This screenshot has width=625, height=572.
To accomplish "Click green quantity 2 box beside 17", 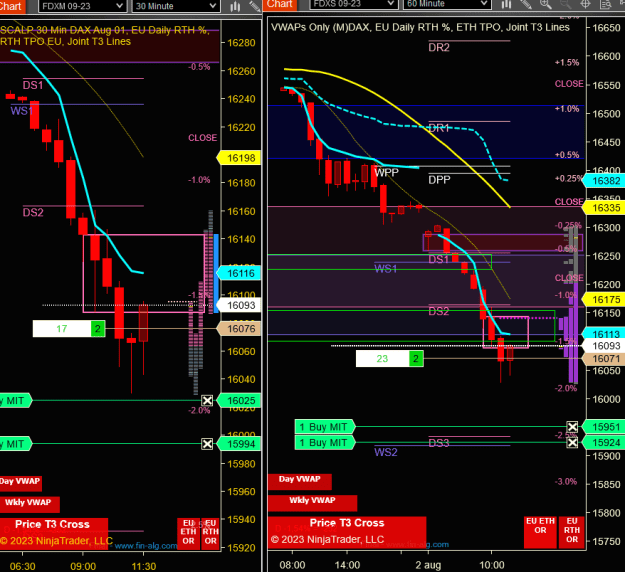I will pyautogui.click(x=98, y=329).
